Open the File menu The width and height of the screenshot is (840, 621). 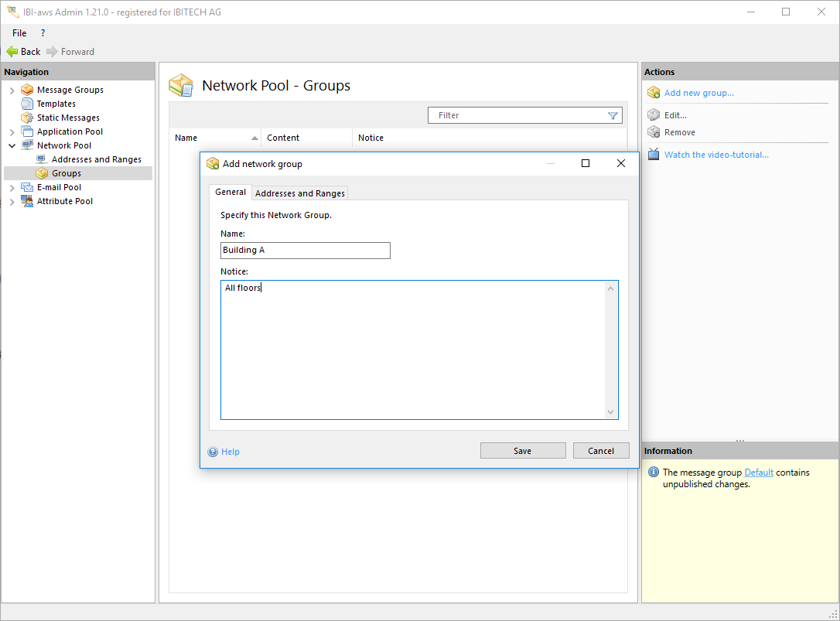19,33
